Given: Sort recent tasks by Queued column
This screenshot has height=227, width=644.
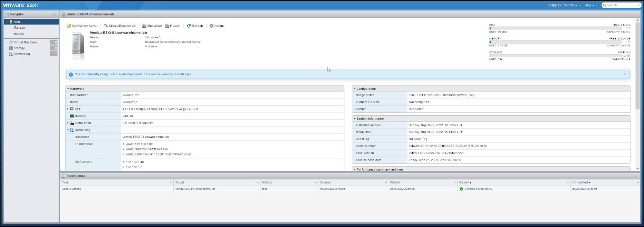Looking at the screenshot, I should tap(326, 183).
